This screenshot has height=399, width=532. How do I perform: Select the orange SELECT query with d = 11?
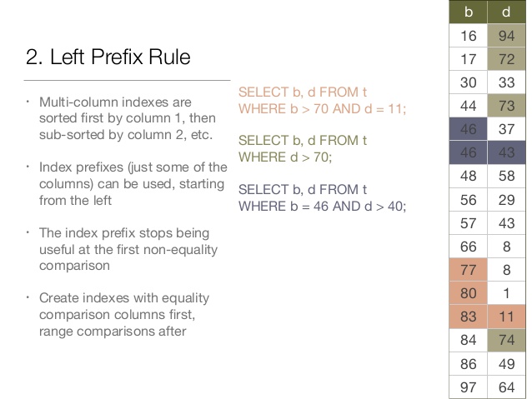click(322, 101)
